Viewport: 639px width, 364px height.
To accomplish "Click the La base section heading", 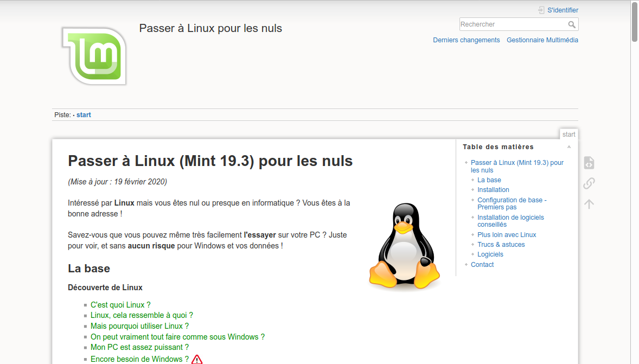I will pos(89,269).
